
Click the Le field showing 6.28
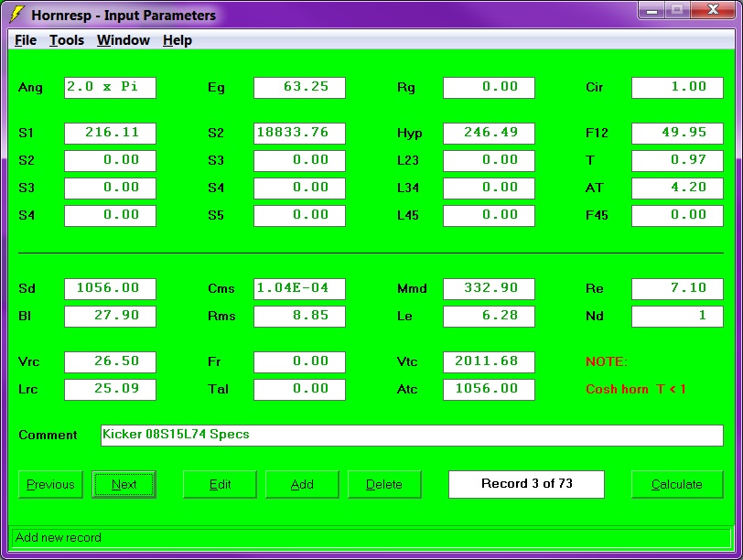pyautogui.click(x=489, y=317)
